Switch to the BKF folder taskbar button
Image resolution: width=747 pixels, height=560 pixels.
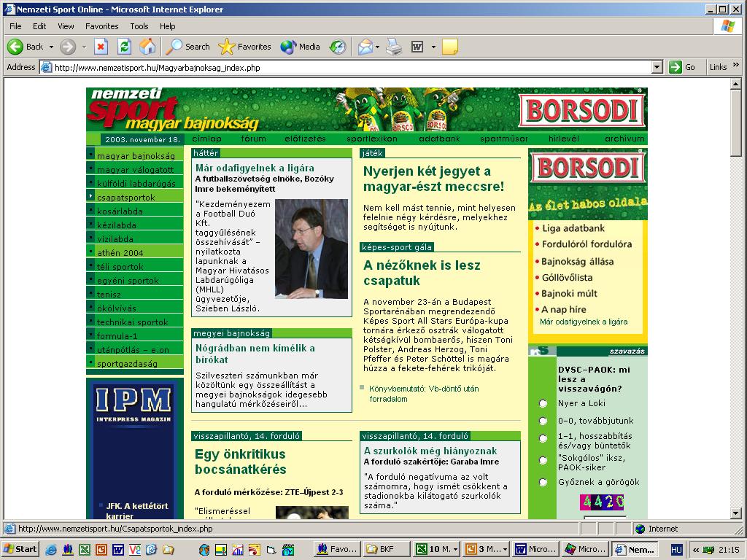tap(387, 549)
